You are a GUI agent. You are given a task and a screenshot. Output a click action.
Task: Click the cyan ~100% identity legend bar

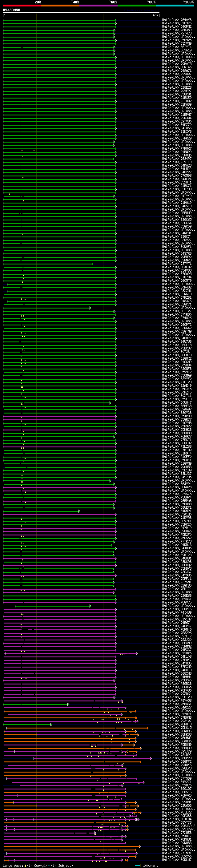click(175, 6)
